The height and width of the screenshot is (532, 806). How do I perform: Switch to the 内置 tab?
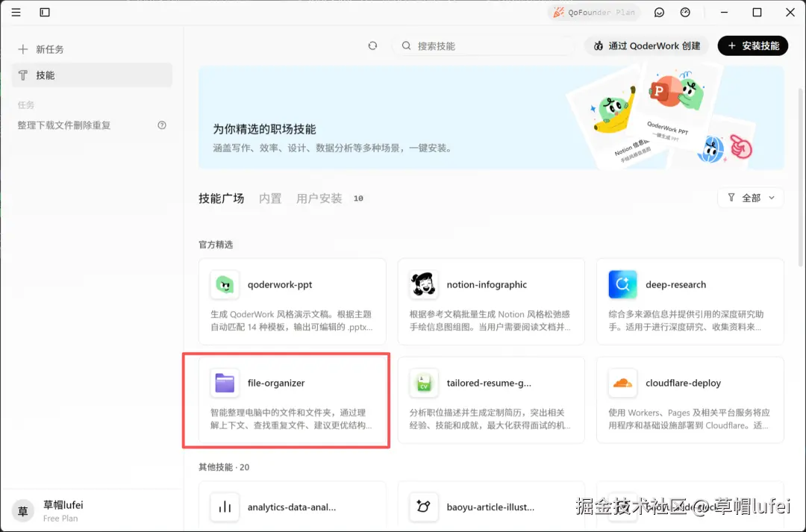point(270,198)
